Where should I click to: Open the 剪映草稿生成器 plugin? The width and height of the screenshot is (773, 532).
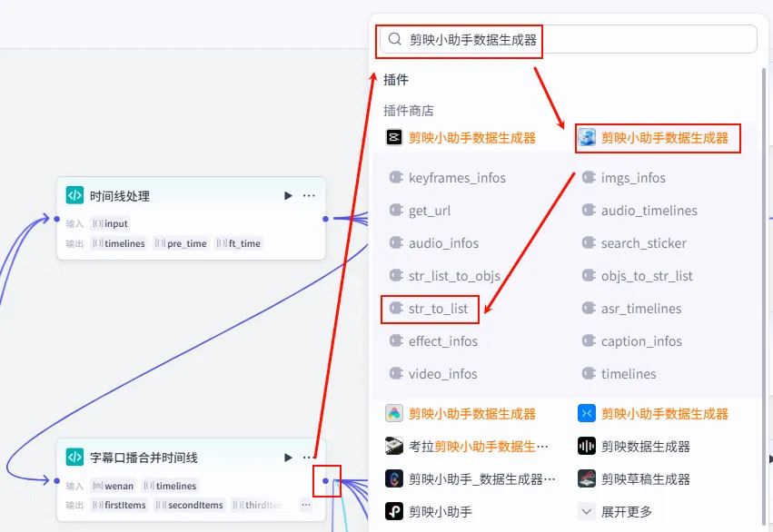pyautogui.click(x=634, y=478)
